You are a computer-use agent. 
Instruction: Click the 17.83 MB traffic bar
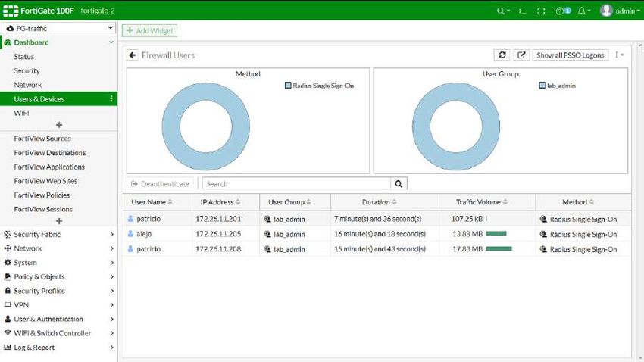click(499, 248)
